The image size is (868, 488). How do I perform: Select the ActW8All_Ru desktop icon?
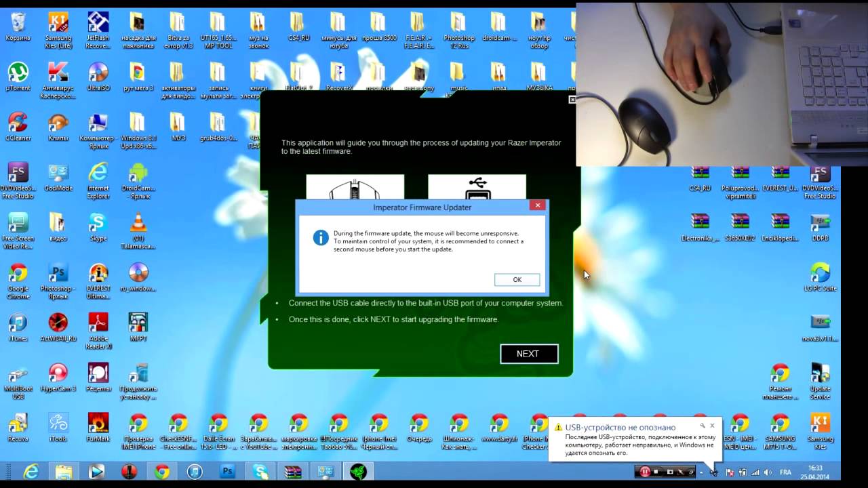[x=58, y=327]
